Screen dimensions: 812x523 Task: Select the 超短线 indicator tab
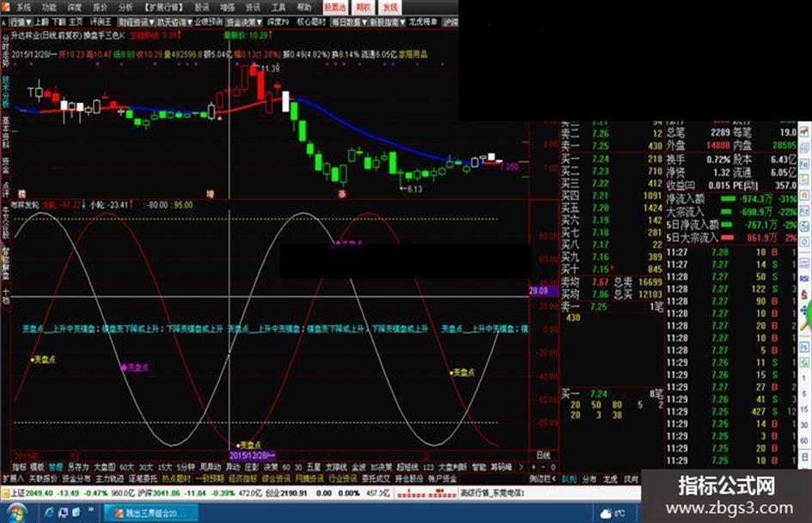pyautogui.click(x=407, y=467)
